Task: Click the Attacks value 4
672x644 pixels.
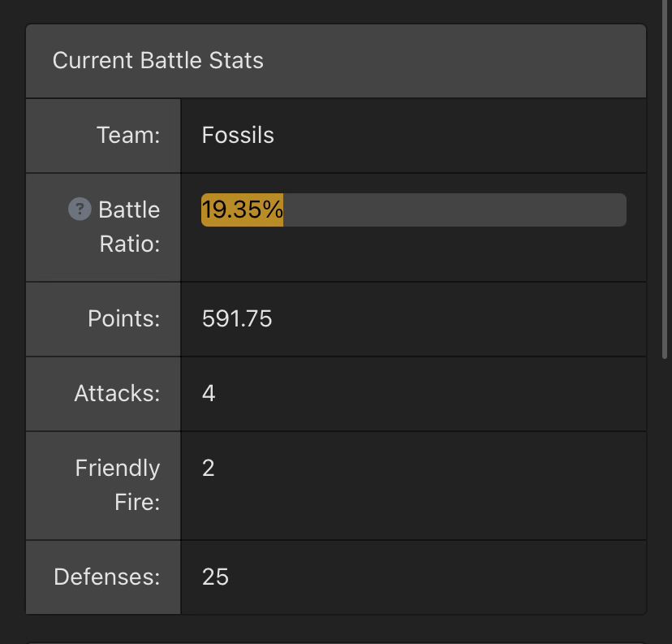Action: [x=209, y=394]
